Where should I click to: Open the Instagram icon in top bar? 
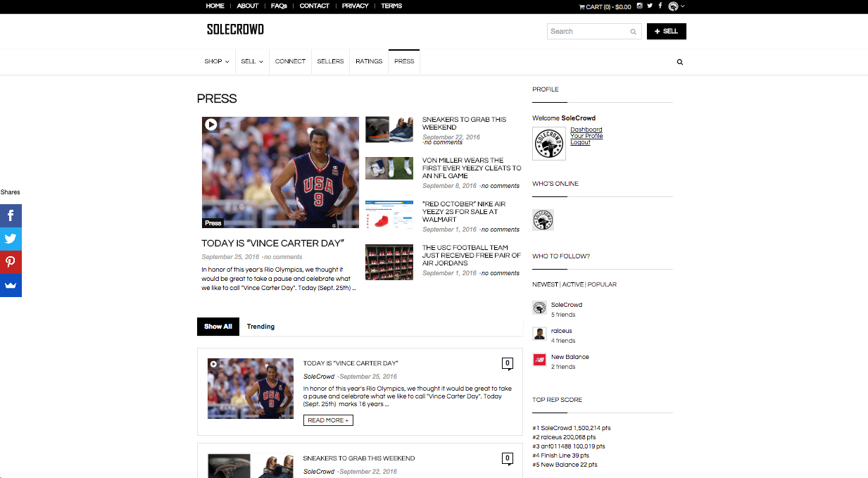pos(640,6)
